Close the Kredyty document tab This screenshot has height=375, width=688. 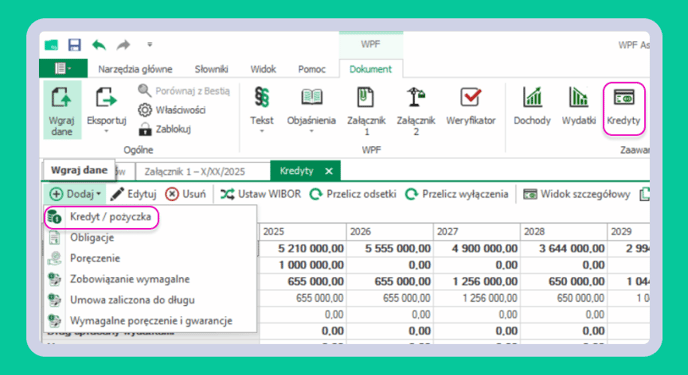329,171
